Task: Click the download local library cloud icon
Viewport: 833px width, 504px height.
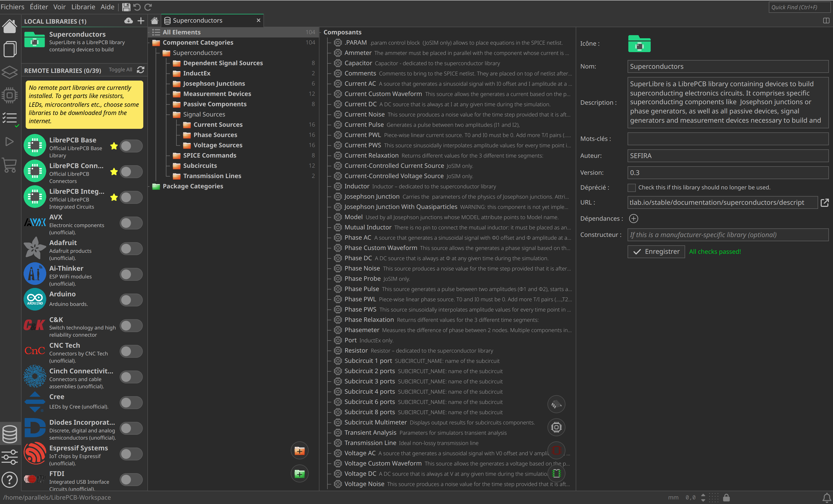Action: tap(128, 21)
